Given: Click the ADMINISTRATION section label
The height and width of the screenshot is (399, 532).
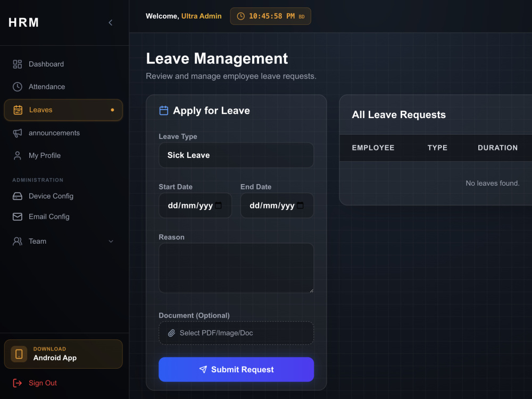Looking at the screenshot, I should point(38,180).
